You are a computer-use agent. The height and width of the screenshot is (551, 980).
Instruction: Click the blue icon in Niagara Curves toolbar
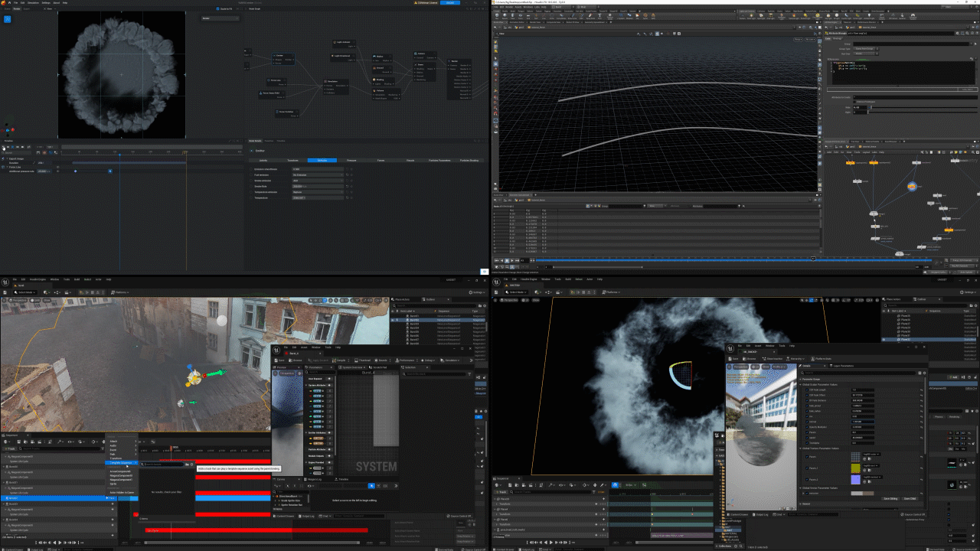(x=371, y=486)
